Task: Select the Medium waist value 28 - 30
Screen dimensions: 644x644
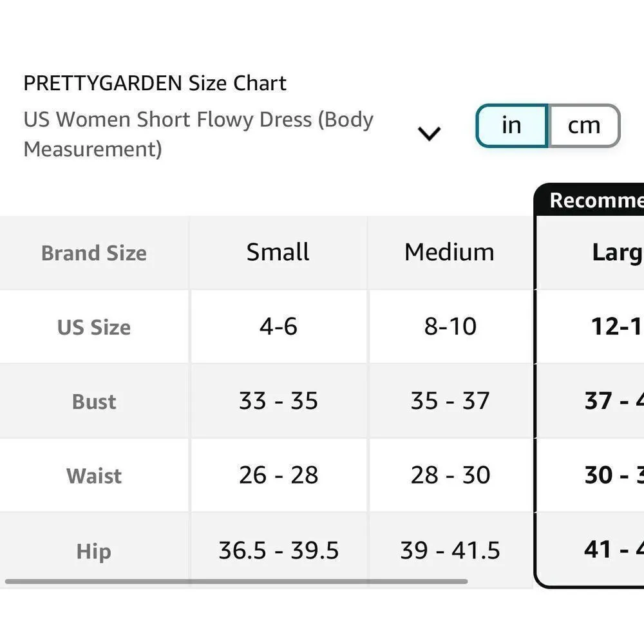Action: [x=449, y=475]
